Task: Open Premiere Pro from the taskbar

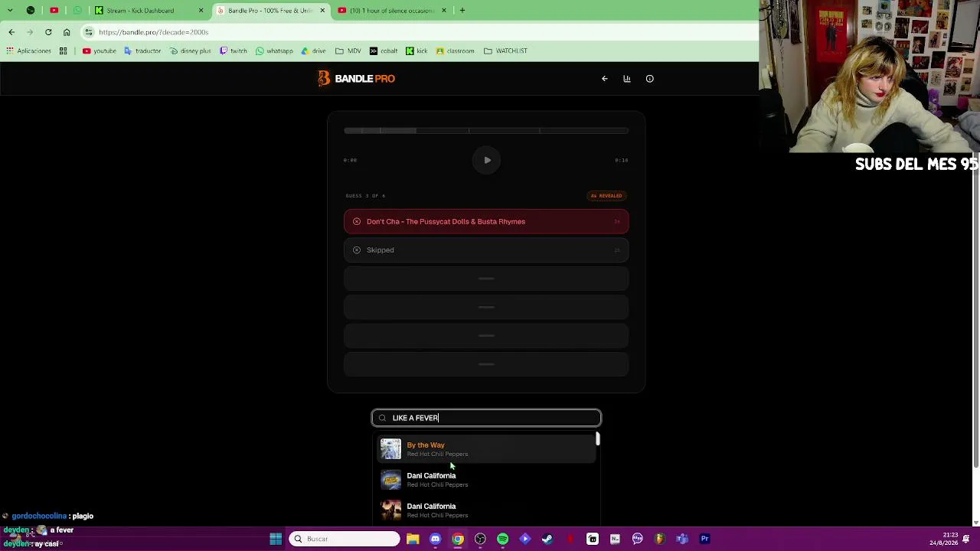Action: tap(705, 539)
